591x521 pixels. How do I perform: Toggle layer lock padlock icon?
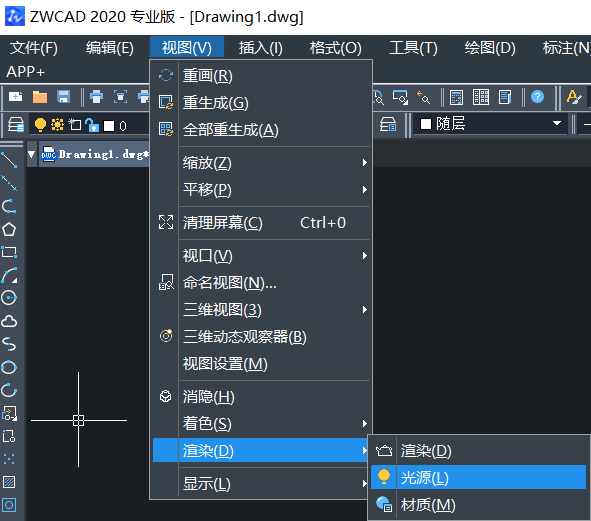pos(92,125)
